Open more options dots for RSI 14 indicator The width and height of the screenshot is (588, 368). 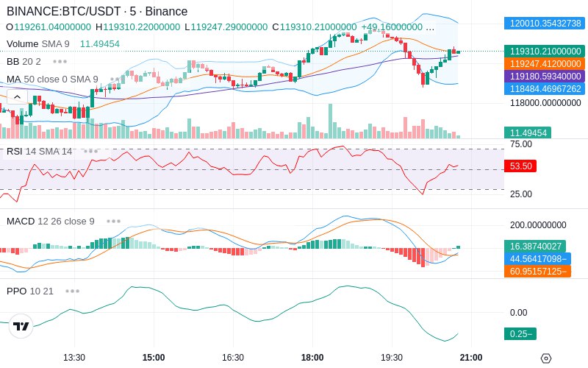tap(90, 152)
